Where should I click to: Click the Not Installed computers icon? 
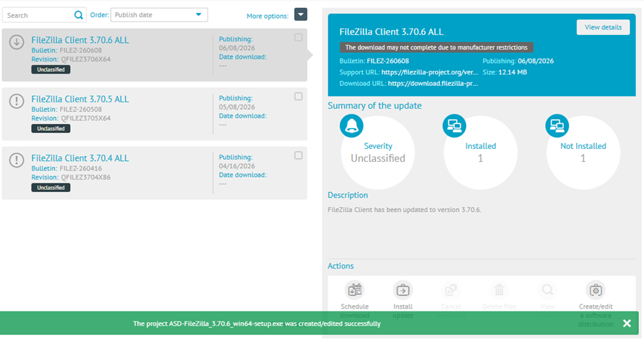coord(557,126)
